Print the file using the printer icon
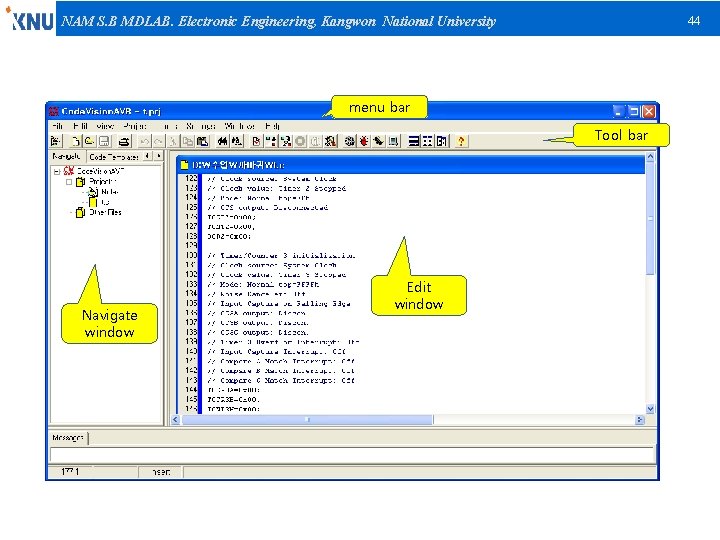The height and width of the screenshot is (540, 720). [x=124, y=141]
